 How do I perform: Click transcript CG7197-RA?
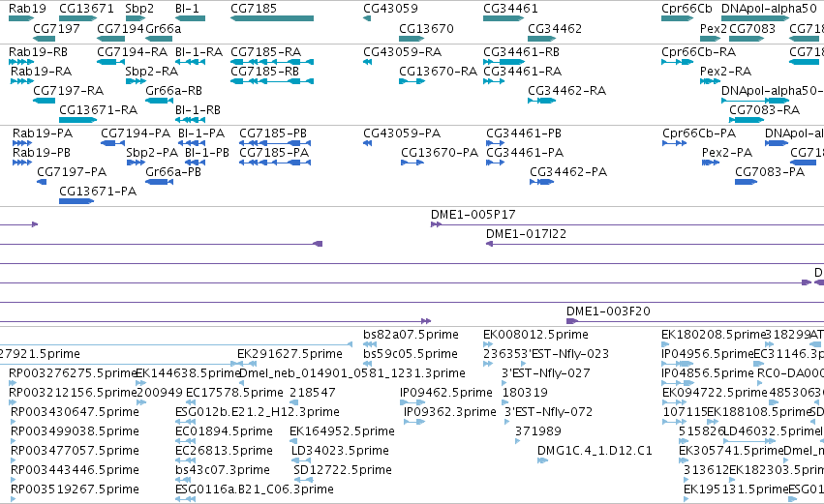44,101
